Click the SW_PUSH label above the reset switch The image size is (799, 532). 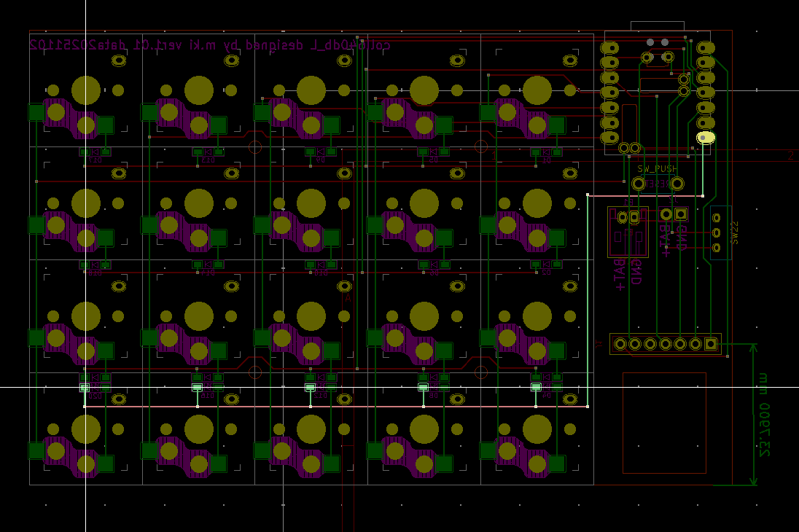656,168
